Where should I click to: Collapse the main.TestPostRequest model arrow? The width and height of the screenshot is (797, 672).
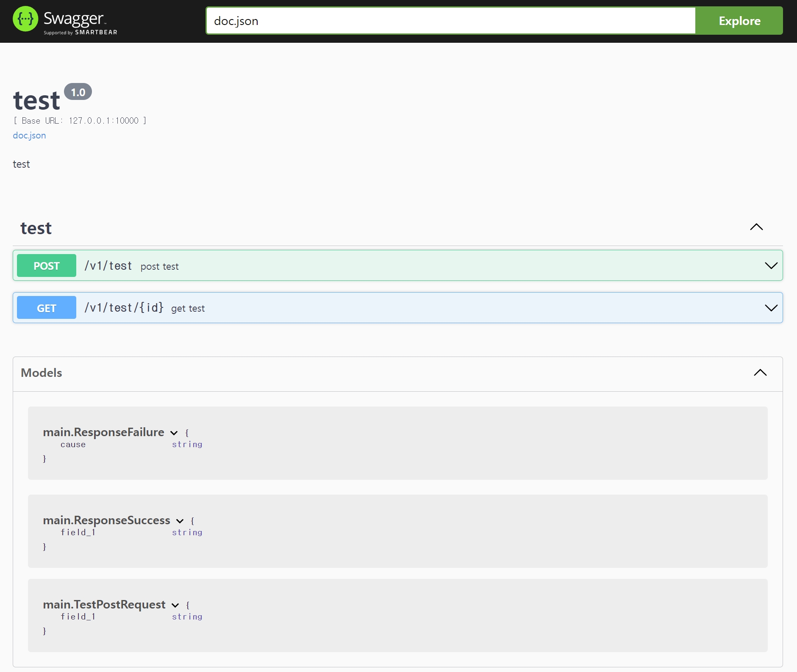point(175,605)
